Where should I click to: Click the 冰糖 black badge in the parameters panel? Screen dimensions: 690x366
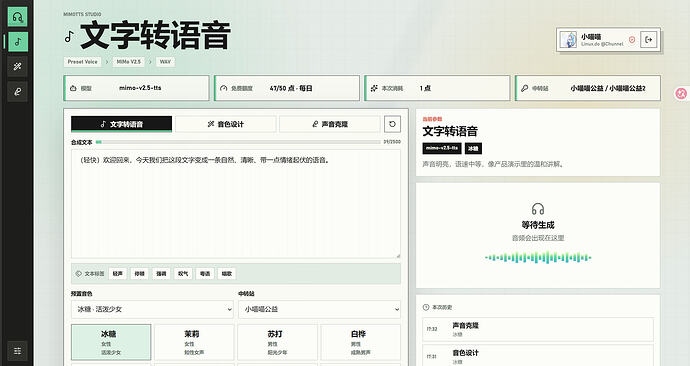point(473,148)
